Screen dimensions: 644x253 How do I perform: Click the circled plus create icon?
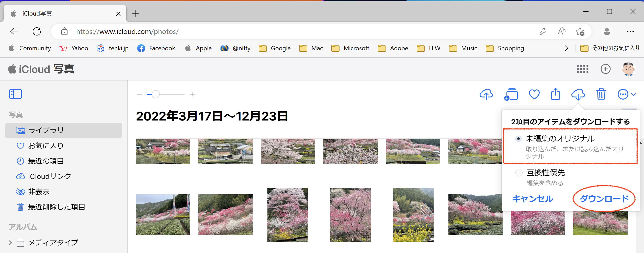605,69
